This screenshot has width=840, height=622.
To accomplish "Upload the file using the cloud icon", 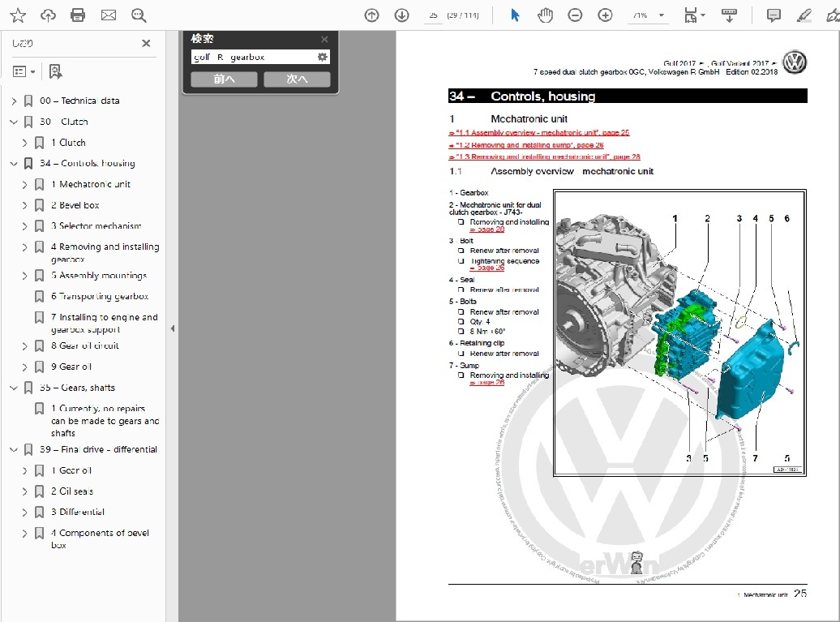I will tap(48, 15).
